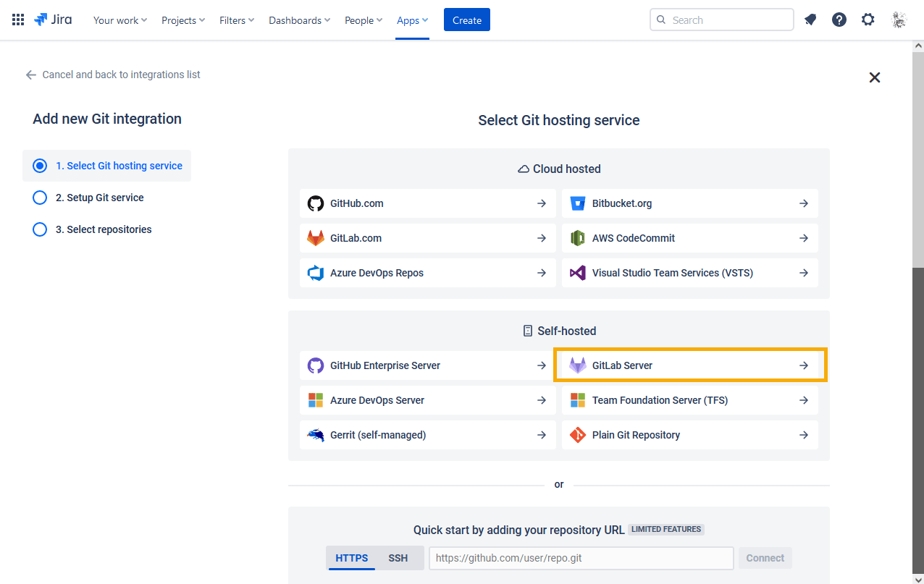Choose Visual Studio Team Services (VSTS)
924x584 pixels.
pos(690,273)
